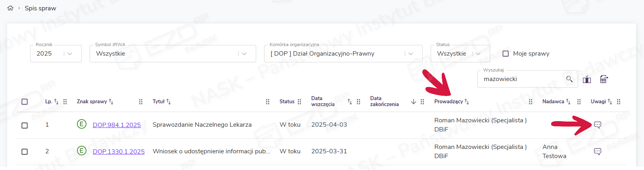This screenshot has height=170, width=644.
Task: Open case link DOP.1330.1.2025
Action: click(x=119, y=152)
